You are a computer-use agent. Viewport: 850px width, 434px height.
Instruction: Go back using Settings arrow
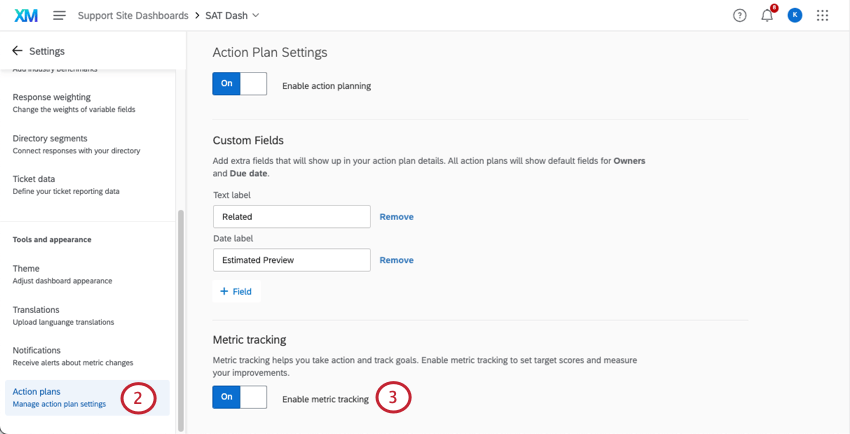pyautogui.click(x=17, y=51)
